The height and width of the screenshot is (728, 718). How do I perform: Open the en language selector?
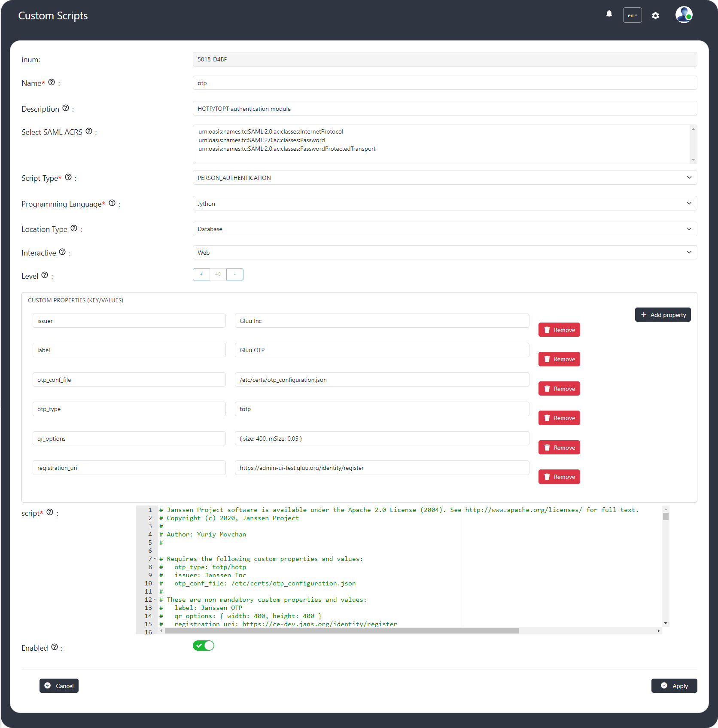[632, 15]
